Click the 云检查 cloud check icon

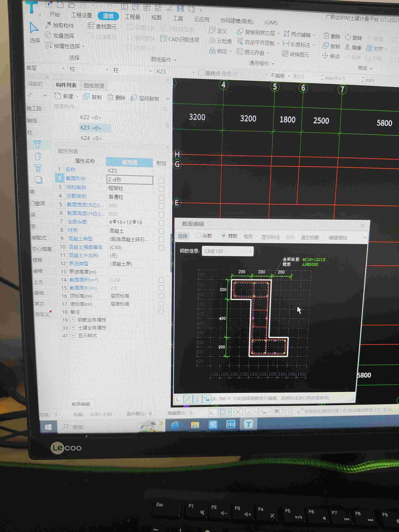[212, 41]
